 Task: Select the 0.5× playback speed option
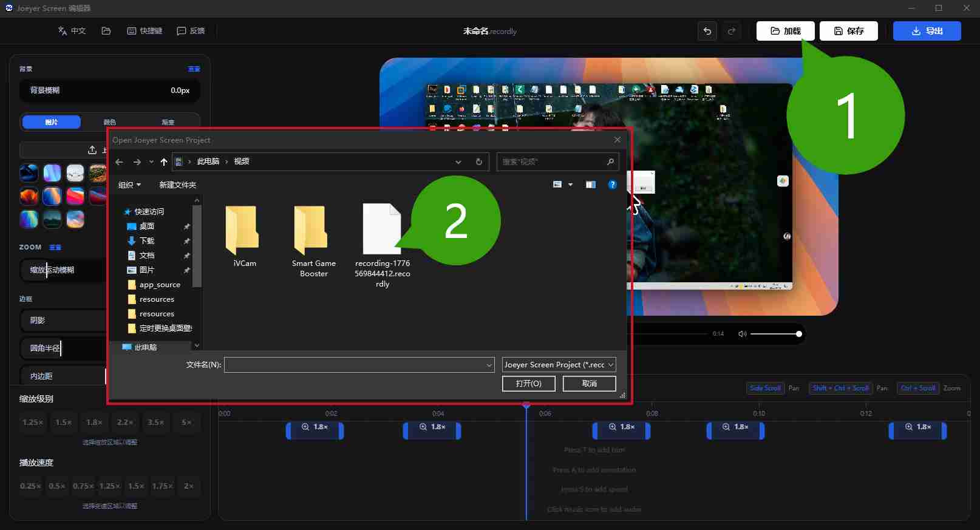pos(57,486)
